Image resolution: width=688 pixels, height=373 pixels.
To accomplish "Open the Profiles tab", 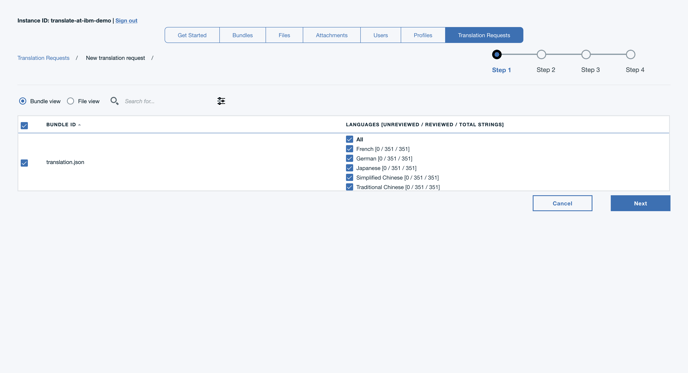I will point(423,35).
